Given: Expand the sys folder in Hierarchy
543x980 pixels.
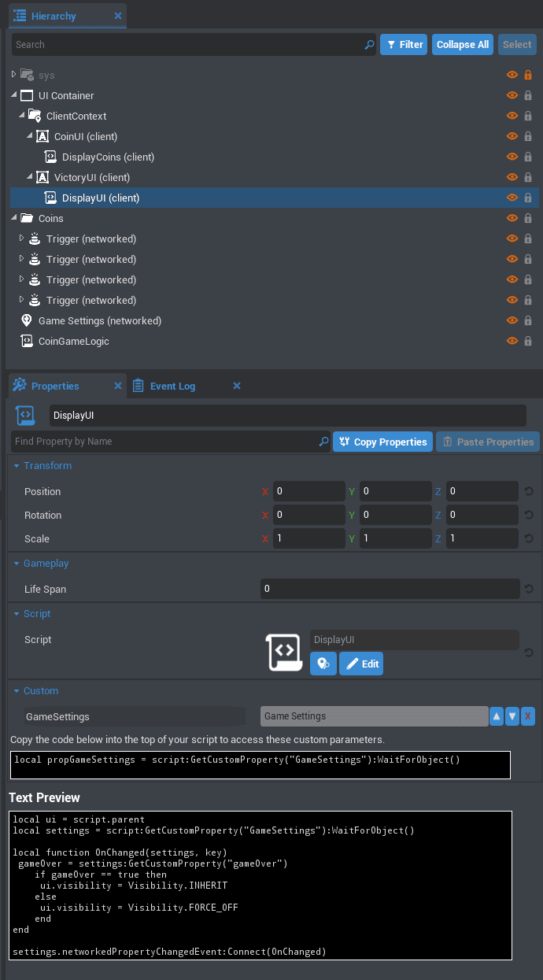Looking at the screenshot, I should 14,75.
